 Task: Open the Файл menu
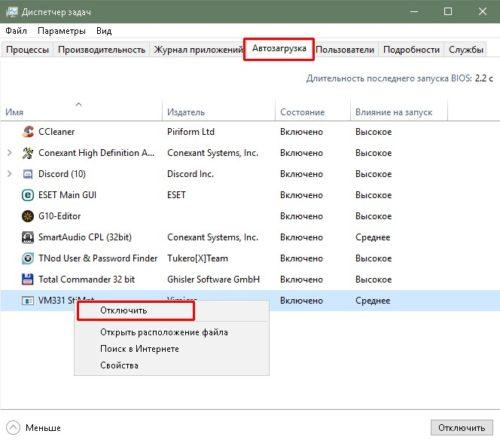(x=16, y=31)
